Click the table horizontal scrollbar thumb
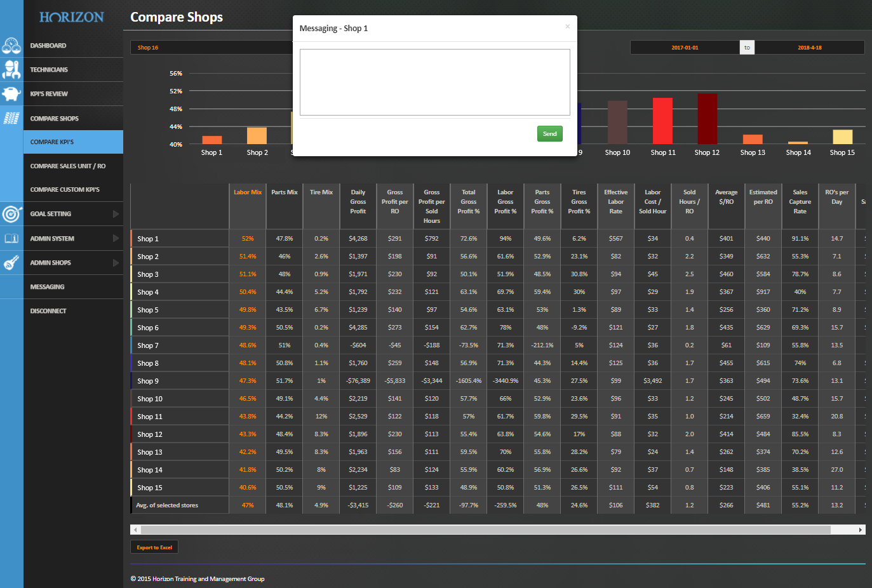The image size is (872, 588). tap(486, 530)
